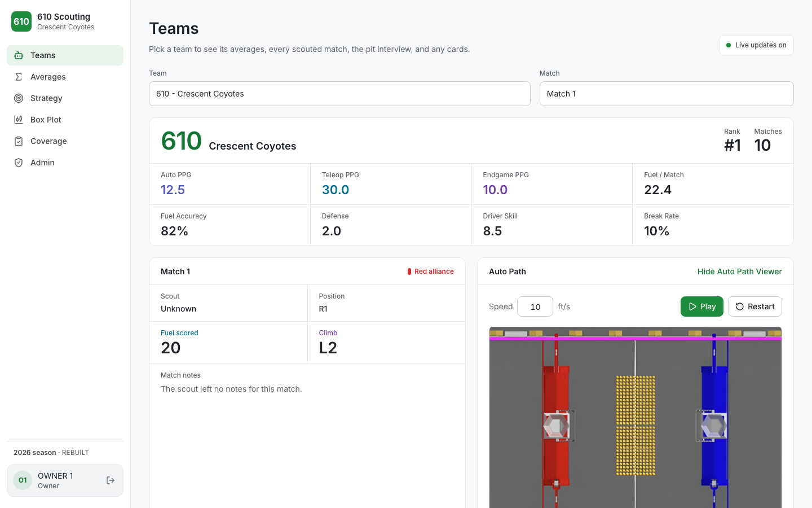Click the field map auto path canvas
This screenshot has width=812, height=508.
click(x=636, y=417)
